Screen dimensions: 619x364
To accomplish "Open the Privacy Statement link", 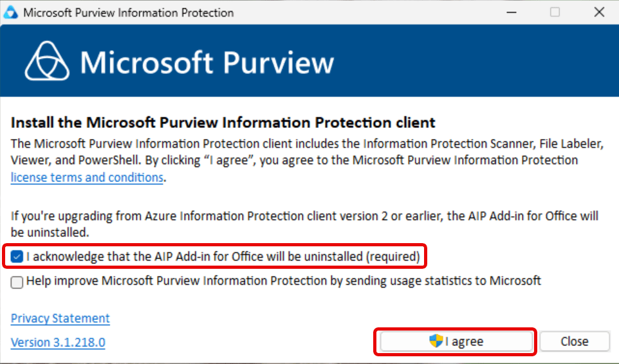I will [60, 318].
